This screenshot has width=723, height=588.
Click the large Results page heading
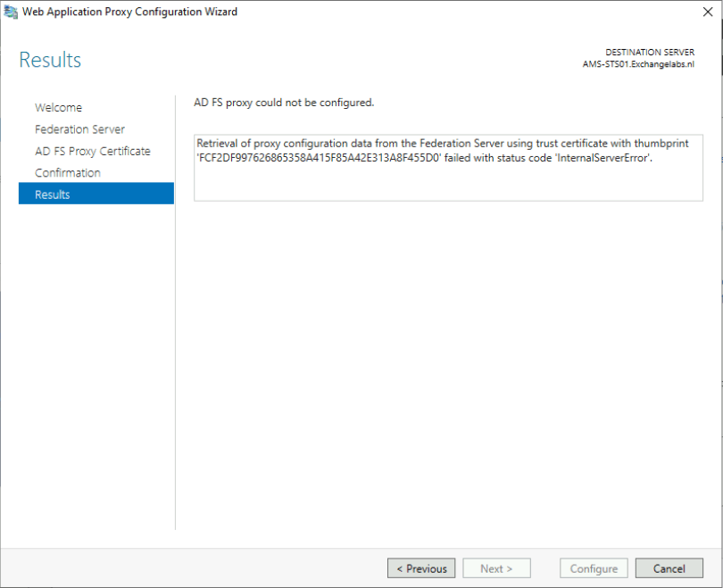pyautogui.click(x=50, y=61)
